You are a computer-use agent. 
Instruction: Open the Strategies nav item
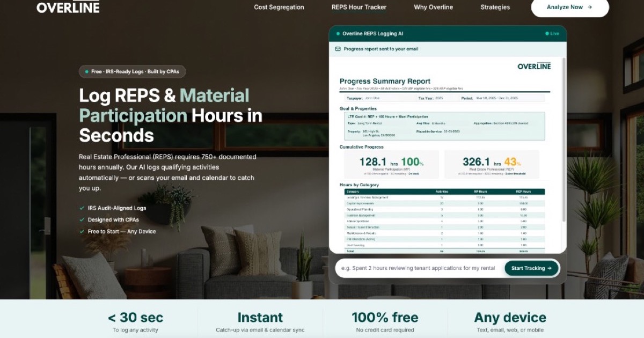tap(495, 7)
